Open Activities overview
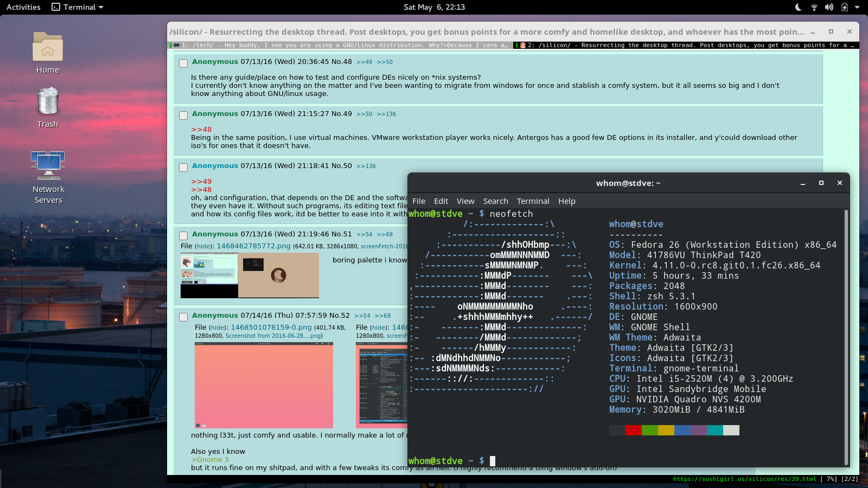 tap(23, 7)
